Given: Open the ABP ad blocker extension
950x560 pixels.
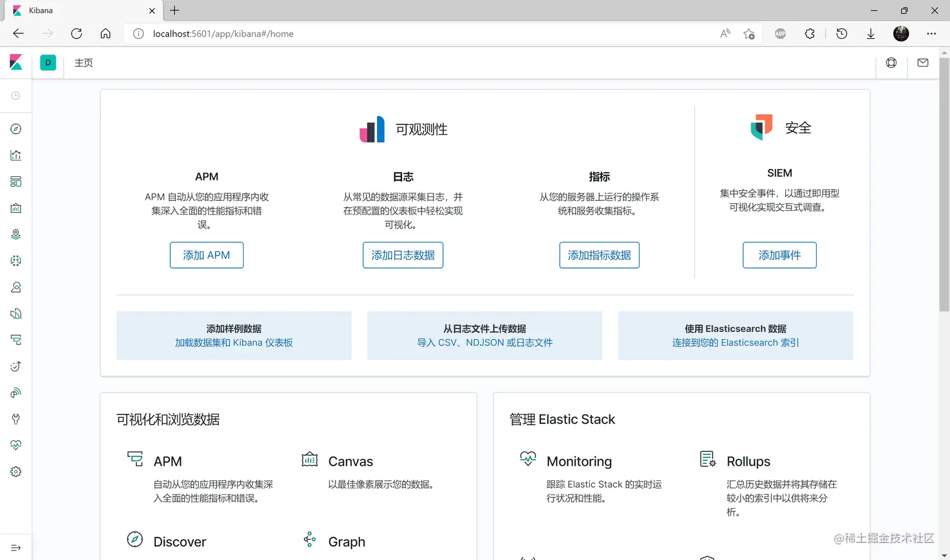Looking at the screenshot, I should tap(780, 34).
